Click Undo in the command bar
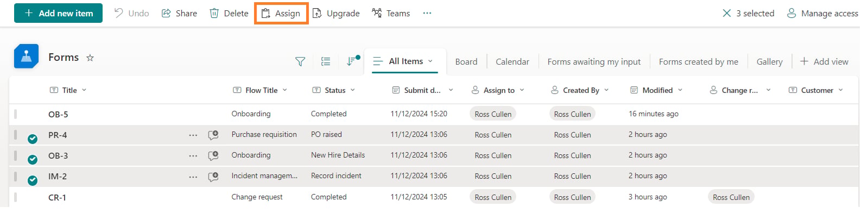The height and width of the screenshot is (213, 868). click(131, 13)
